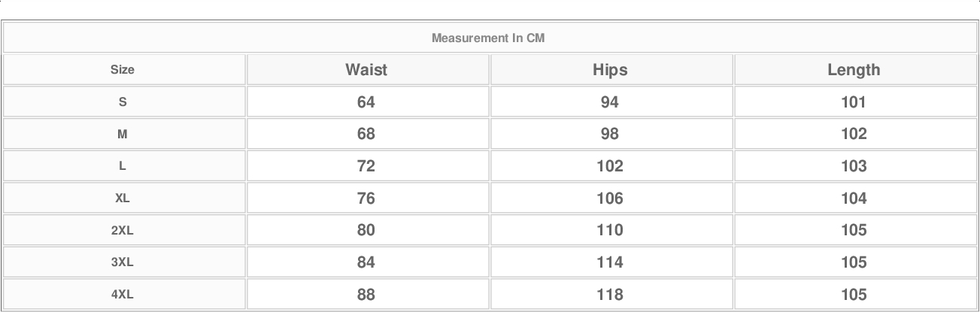Click the 3XL size row label
Viewport: 980px width, 312px height.
[123, 262]
